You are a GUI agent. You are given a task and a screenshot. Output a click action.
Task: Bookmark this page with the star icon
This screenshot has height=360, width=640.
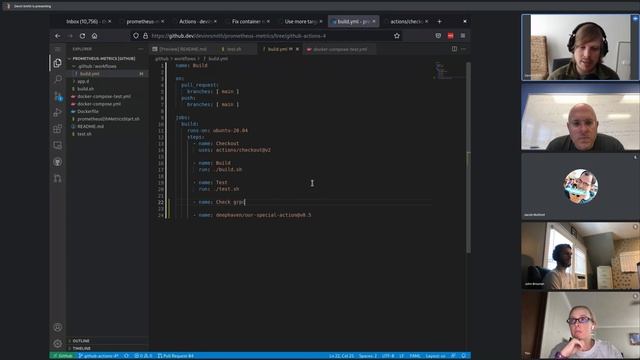[397, 36]
